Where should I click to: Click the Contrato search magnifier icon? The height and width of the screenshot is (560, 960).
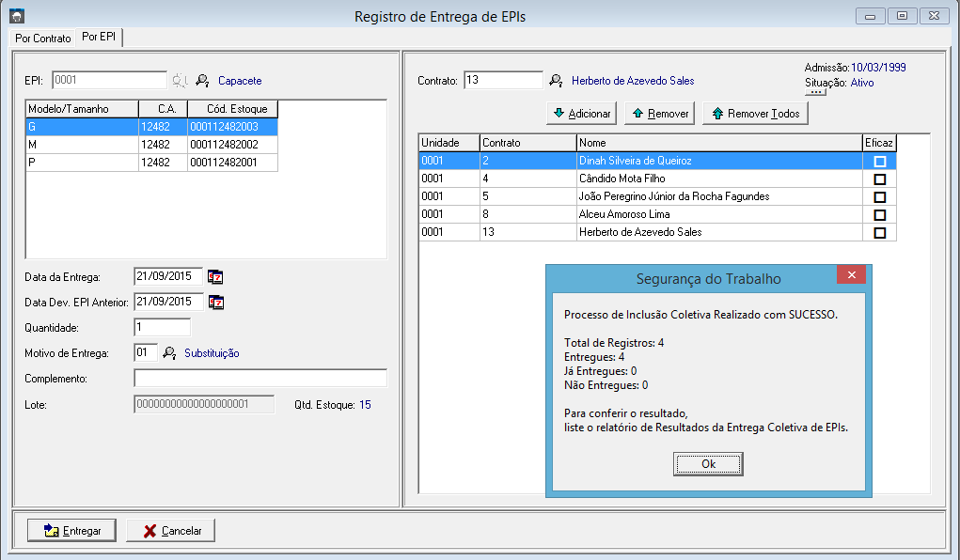556,81
